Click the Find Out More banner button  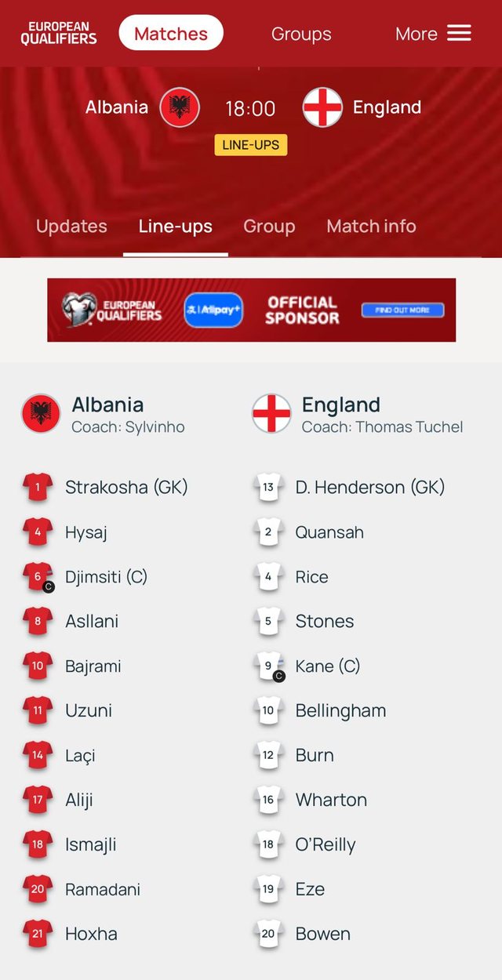click(x=402, y=310)
